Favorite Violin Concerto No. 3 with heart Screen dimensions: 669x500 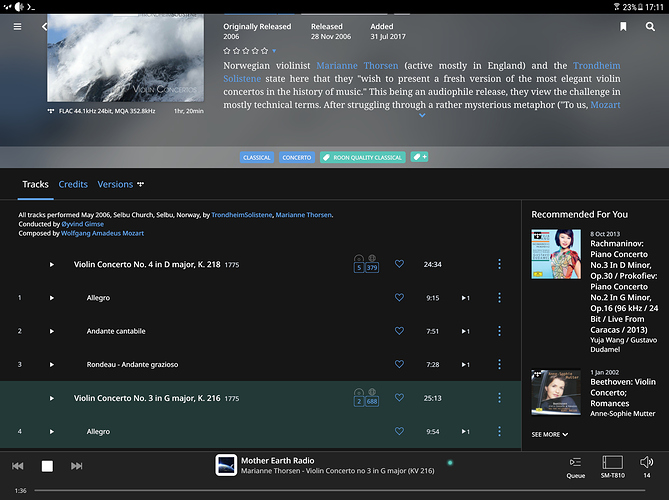(399, 398)
